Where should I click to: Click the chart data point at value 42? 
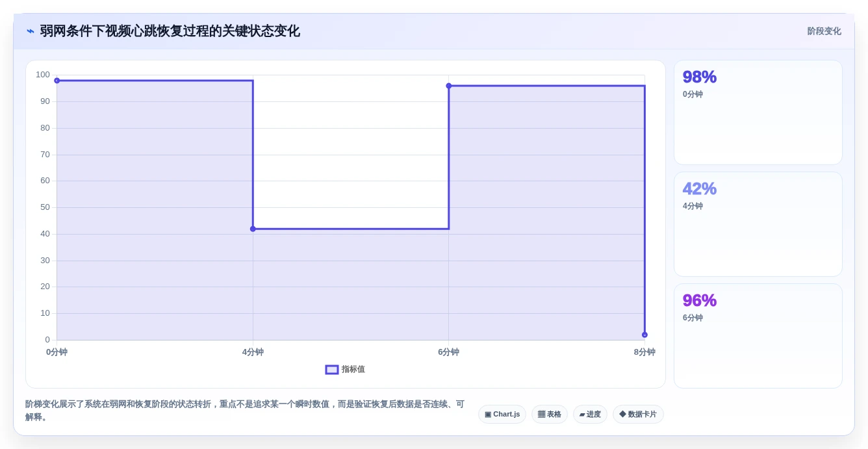pos(253,229)
